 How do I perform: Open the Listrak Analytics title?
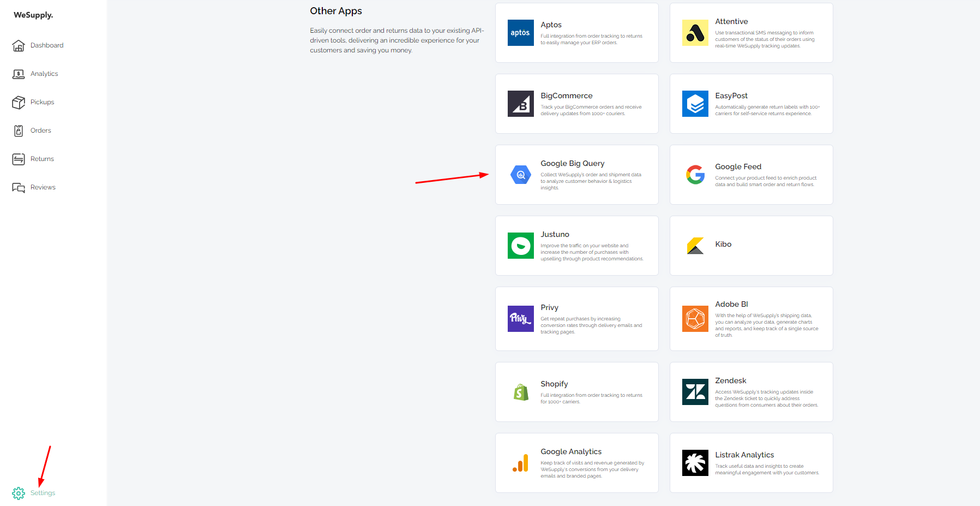tap(744, 455)
